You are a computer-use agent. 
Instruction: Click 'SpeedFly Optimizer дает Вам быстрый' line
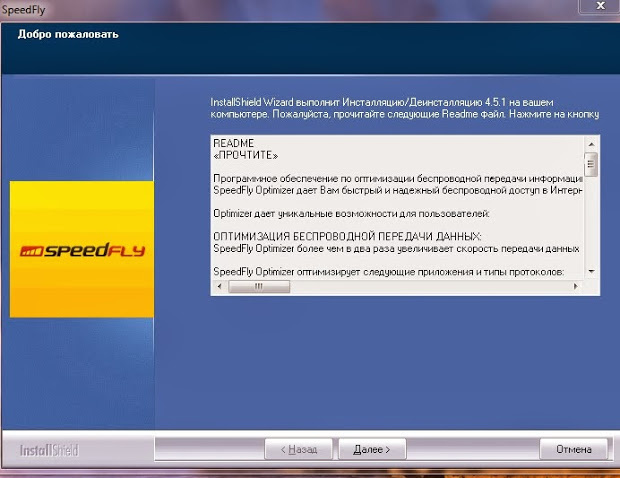(398, 190)
